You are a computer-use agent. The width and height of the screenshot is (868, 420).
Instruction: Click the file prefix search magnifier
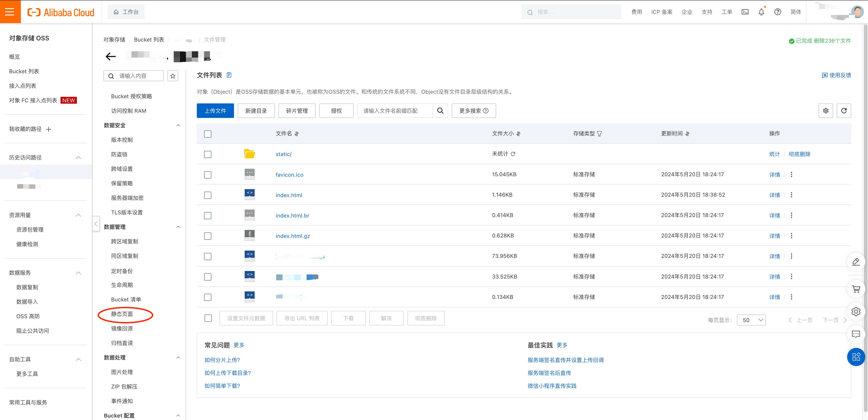440,111
